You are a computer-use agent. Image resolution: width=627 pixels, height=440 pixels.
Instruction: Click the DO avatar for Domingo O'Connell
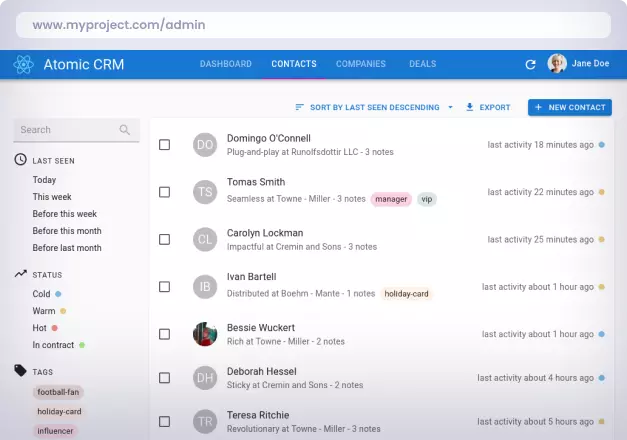205,145
